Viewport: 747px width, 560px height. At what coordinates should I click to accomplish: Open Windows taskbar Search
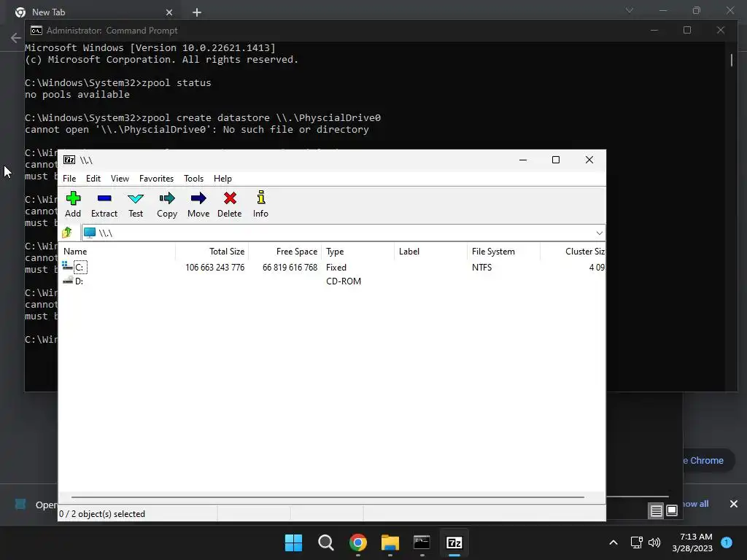click(x=326, y=542)
